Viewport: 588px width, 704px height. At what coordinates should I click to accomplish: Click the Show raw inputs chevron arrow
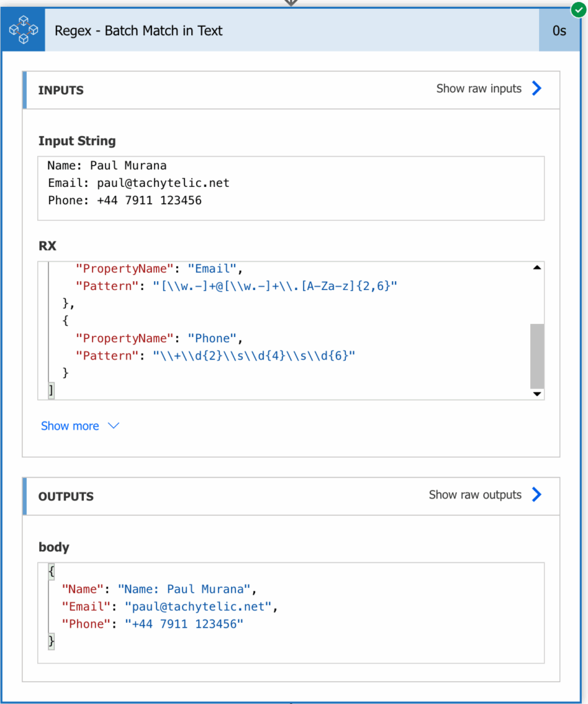(x=537, y=89)
